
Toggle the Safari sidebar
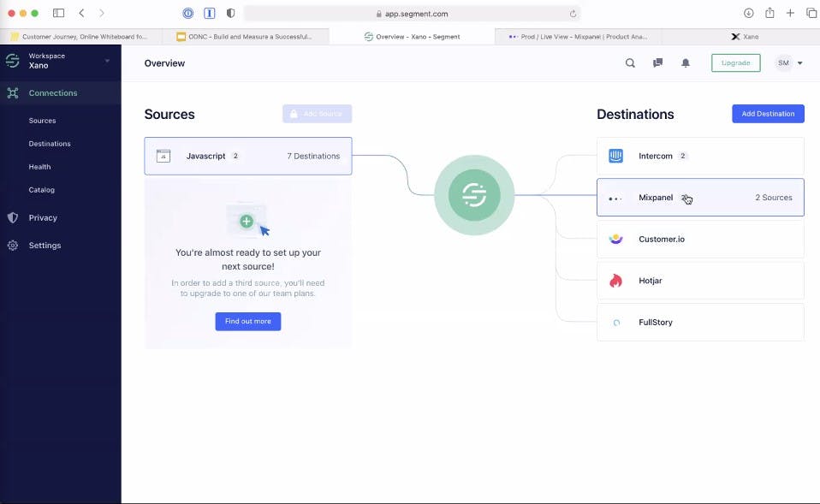coord(58,13)
